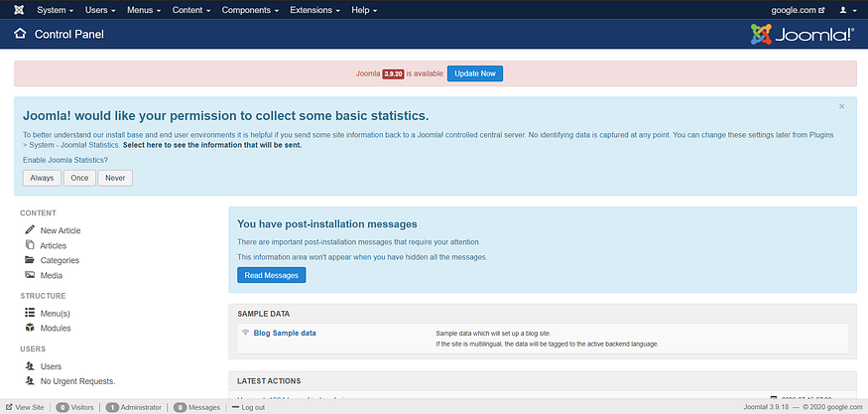Screen dimensions: 868x414
Task: Open the Content dropdown menu
Action: coord(191,10)
